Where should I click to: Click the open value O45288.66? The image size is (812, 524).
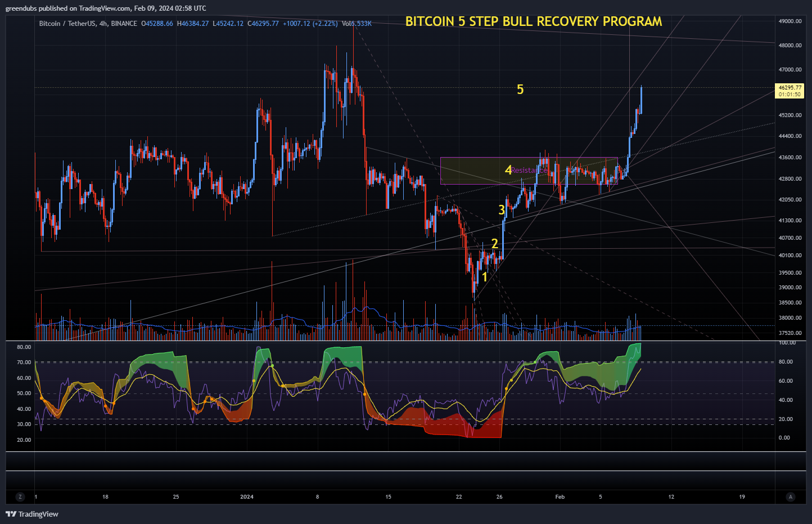point(157,24)
